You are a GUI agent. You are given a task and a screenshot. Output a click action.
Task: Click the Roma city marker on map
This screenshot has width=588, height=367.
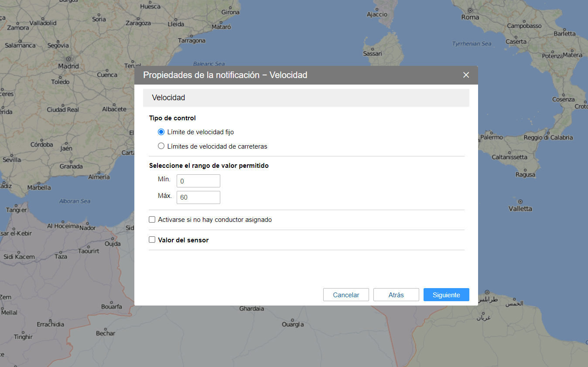(x=470, y=10)
